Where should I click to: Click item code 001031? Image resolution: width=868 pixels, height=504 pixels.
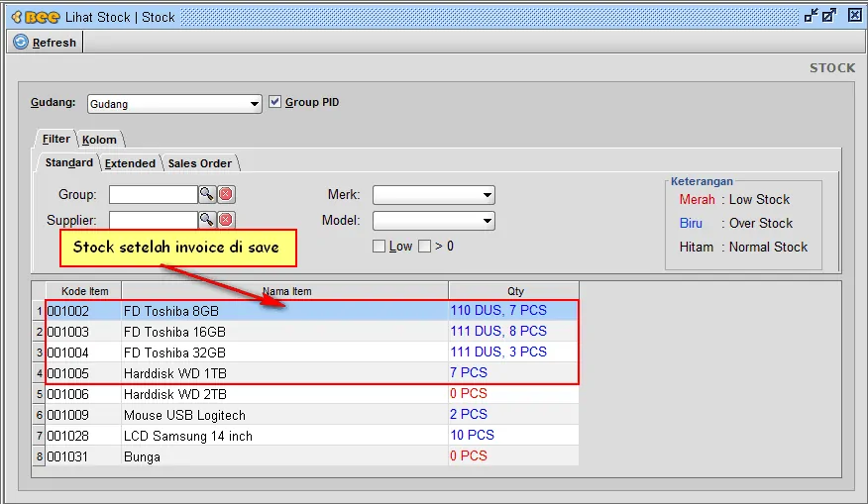pyautogui.click(x=68, y=457)
